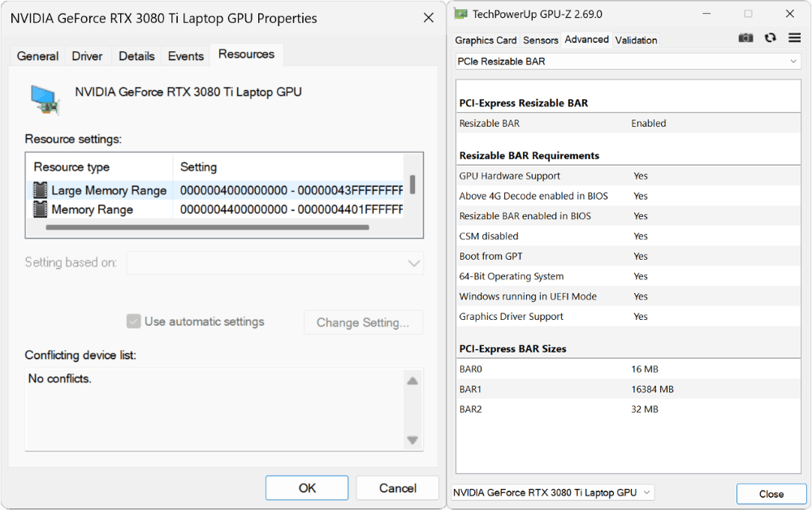
Task: Take a screenshot with GPU-Z camera icon
Action: (745, 38)
